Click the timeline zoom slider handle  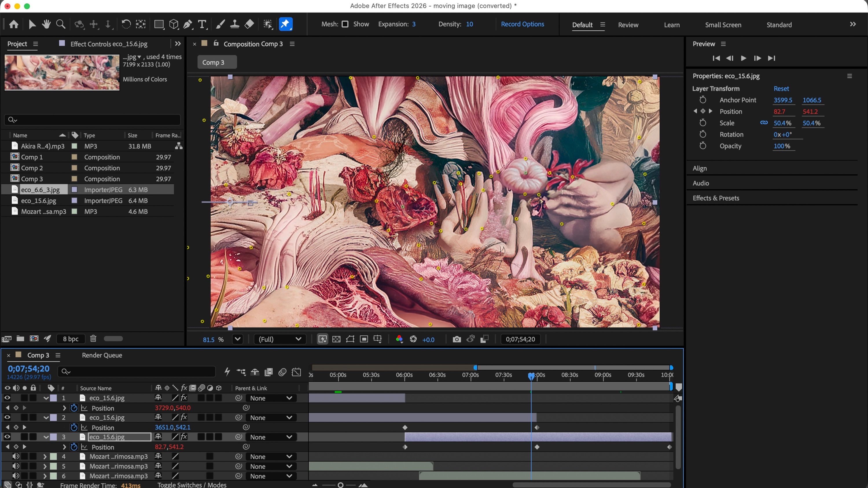coord(340,485)
